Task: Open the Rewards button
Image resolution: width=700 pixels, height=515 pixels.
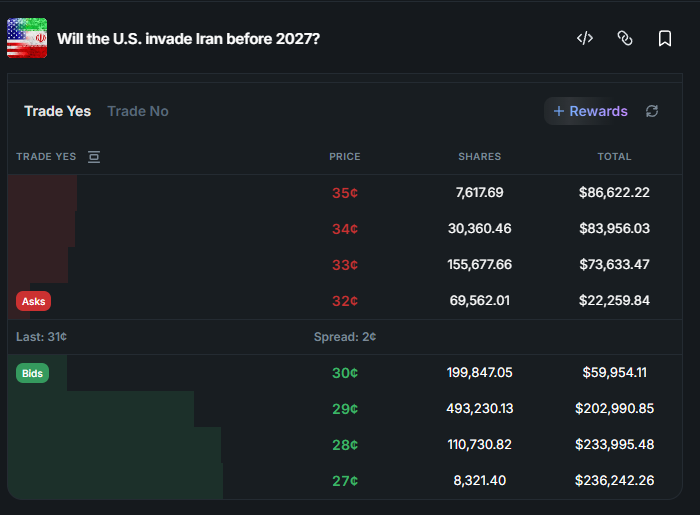Action: coord(590,111)
